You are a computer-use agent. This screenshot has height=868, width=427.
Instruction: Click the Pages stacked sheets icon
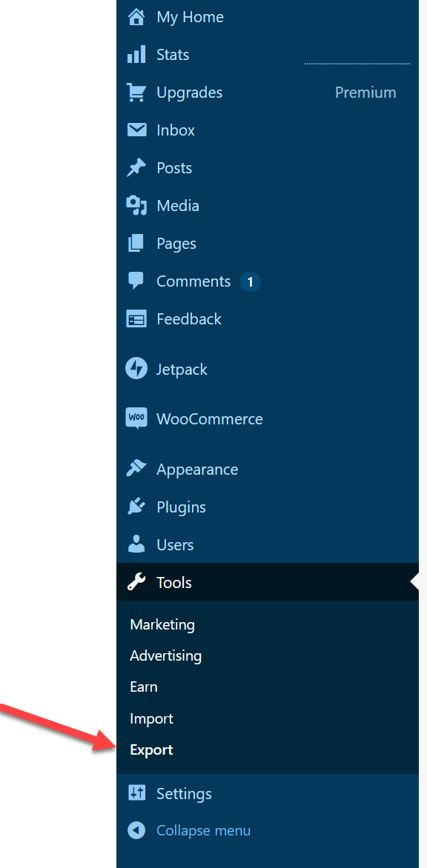[x=136, y=244]
